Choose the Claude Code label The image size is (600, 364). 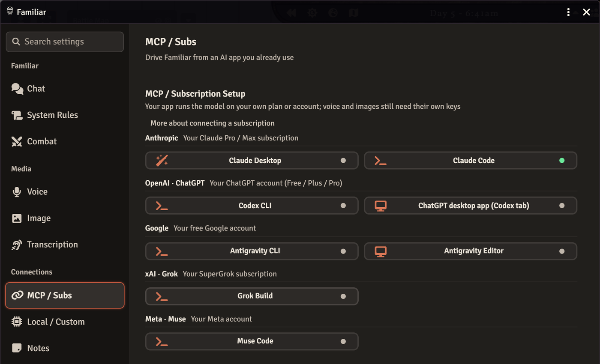[x=474, y=161]
